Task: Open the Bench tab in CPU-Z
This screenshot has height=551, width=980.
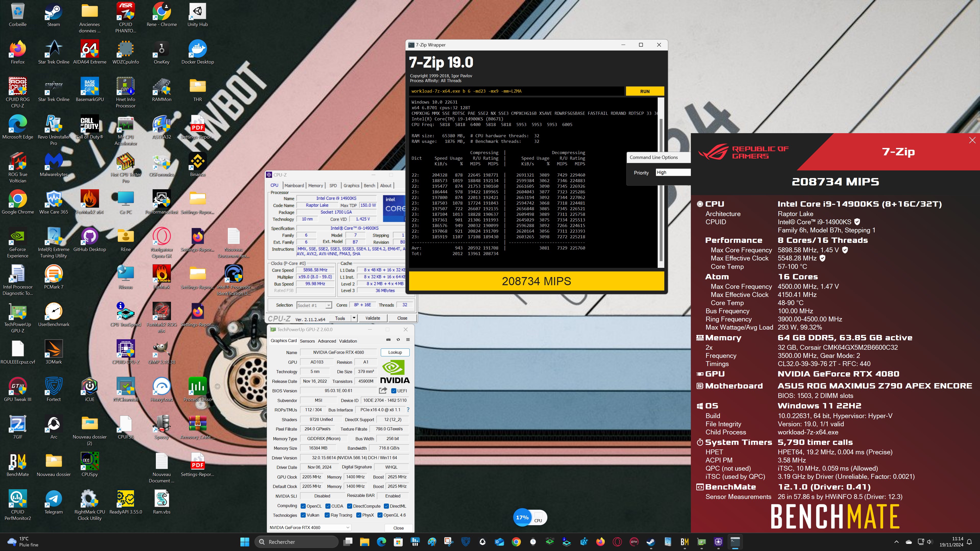Action: [369, 185]
